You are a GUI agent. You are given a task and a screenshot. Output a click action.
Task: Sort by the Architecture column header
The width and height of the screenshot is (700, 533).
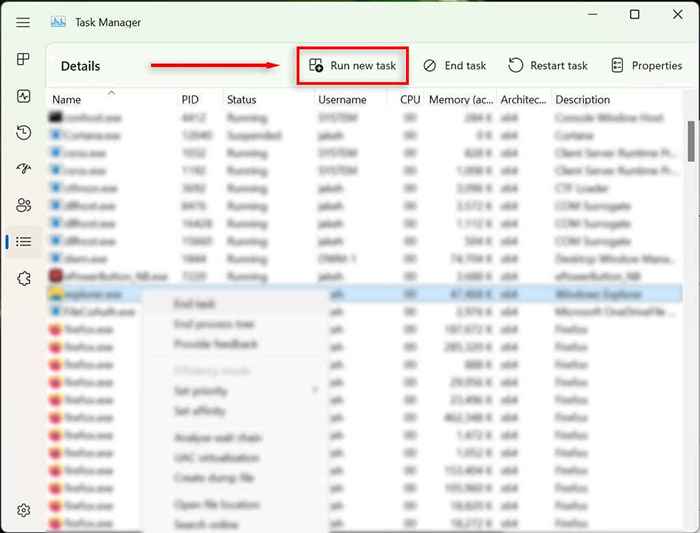(x=523, y=100)
